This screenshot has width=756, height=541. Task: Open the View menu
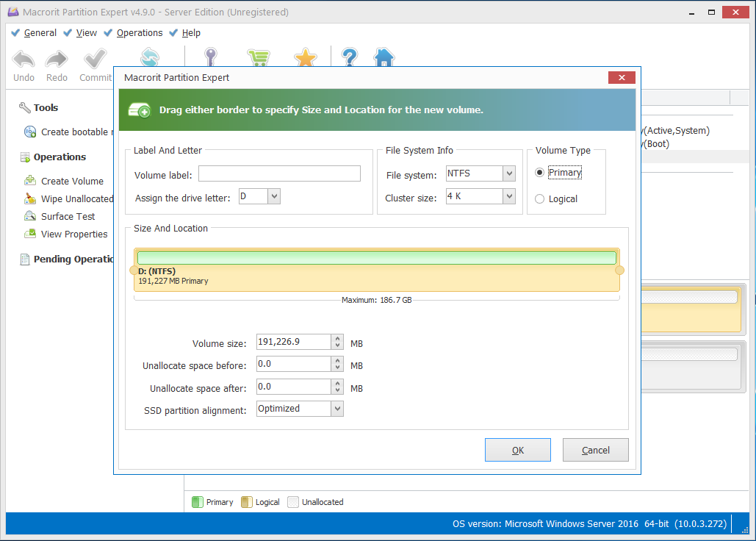(86, 33)
